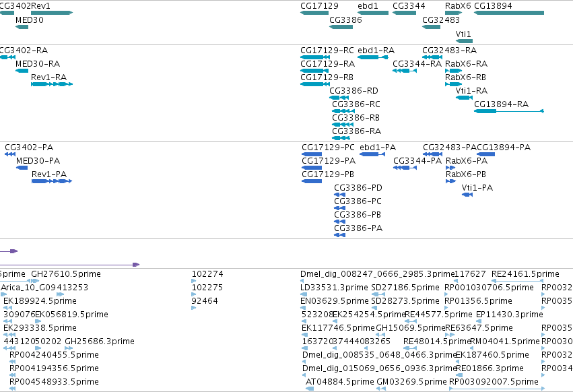Click the RabX6-PB protein label
573x392 pixels.
[x=466, y=174]
